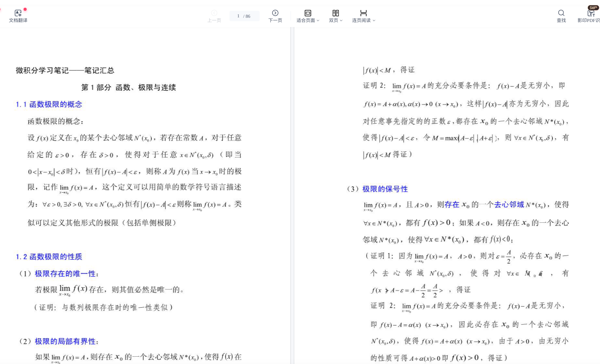Expand the 双页 dropdown chevron

341,20
